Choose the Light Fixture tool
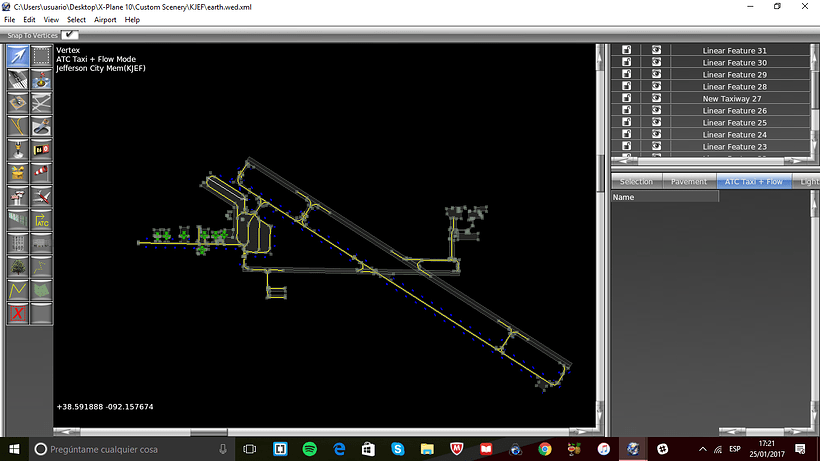 point(18,150)
